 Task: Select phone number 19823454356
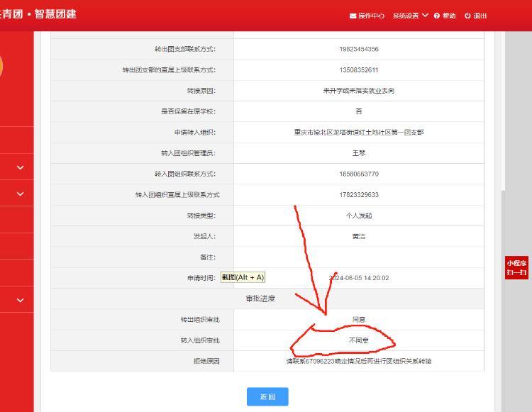pyautogui.click(x=359, y=49)
